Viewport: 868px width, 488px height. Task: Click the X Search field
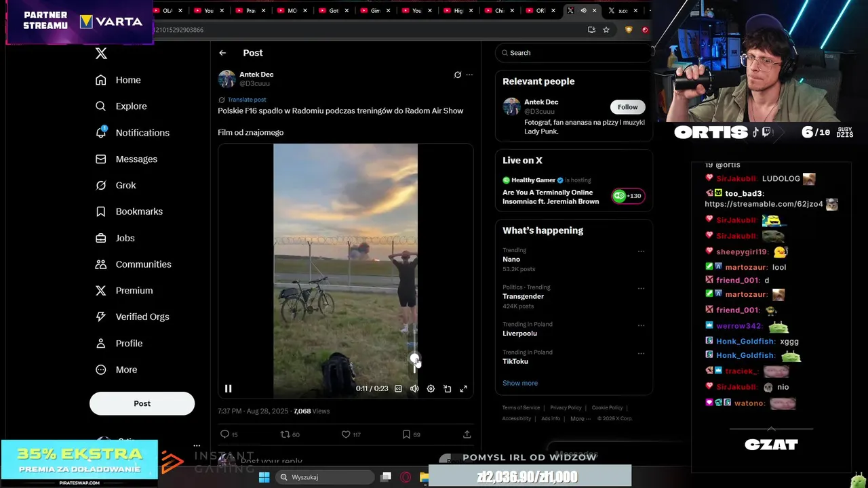(574, 53)
